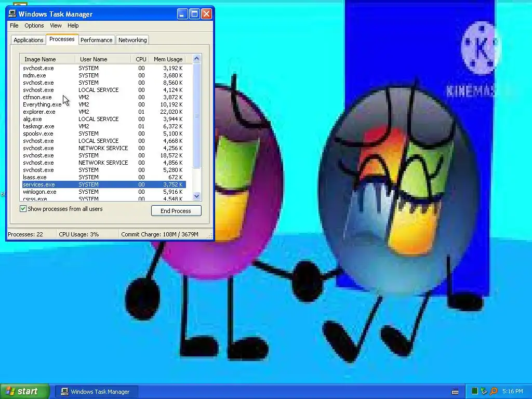
Task: Click Windows Task Manager taskbar button
Action: coord(97,392)
